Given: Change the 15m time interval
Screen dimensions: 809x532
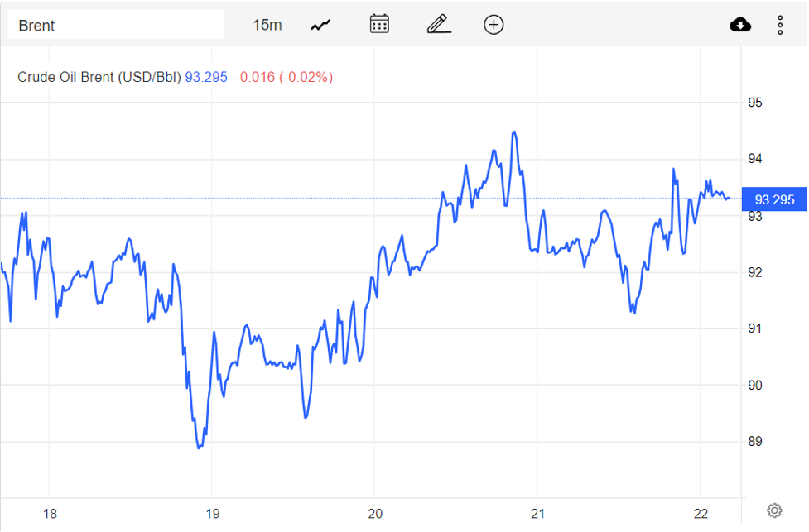Looking at the screenshot, I should (x=267, y=25).
